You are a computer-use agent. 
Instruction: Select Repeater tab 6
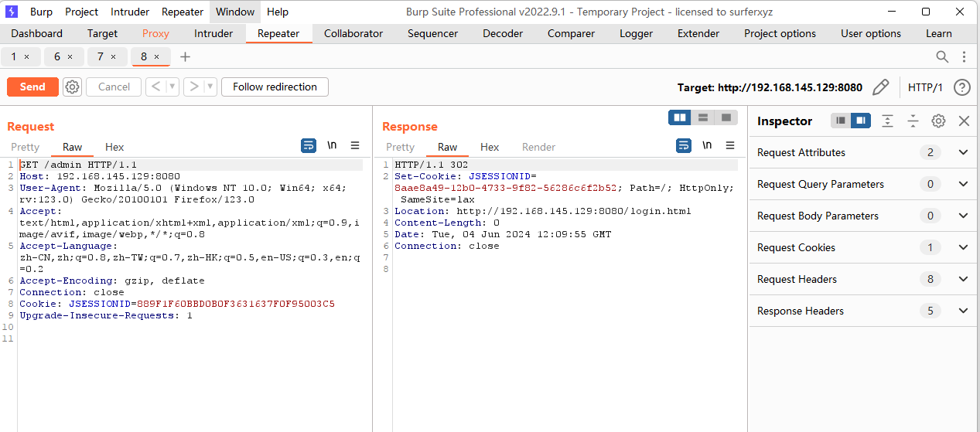coord(63,56)
